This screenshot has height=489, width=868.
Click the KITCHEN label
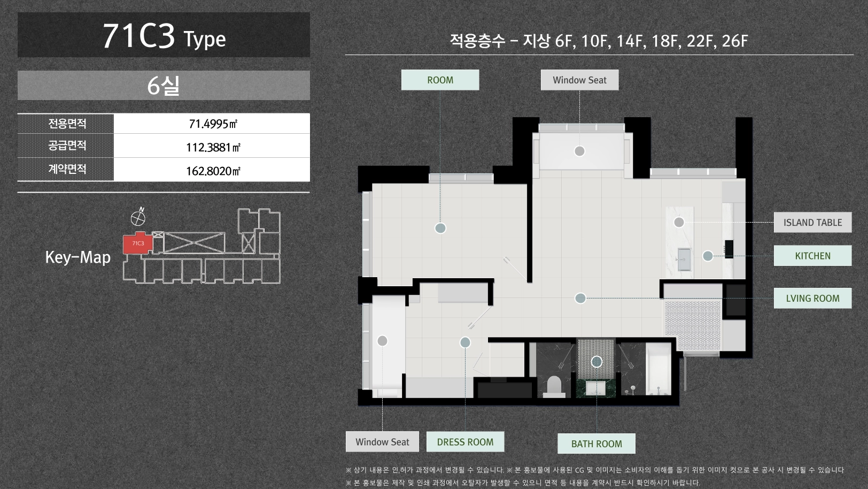pos(812,256)
